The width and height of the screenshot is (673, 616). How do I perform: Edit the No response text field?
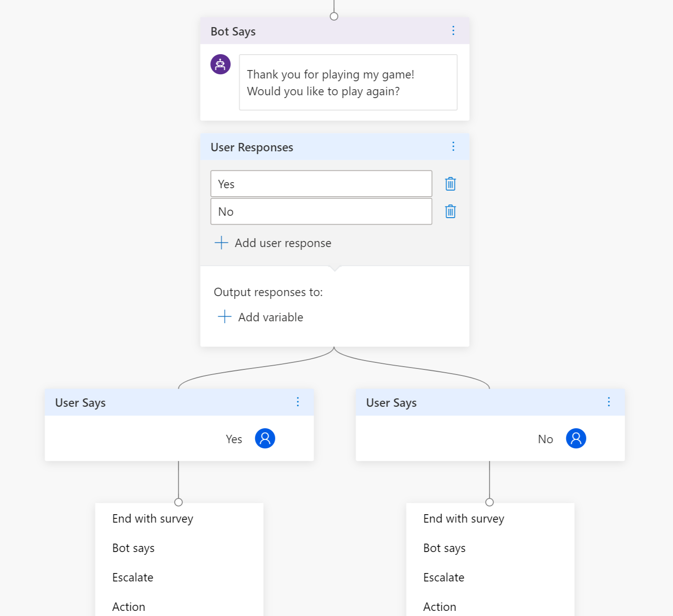tap(321, 212)
